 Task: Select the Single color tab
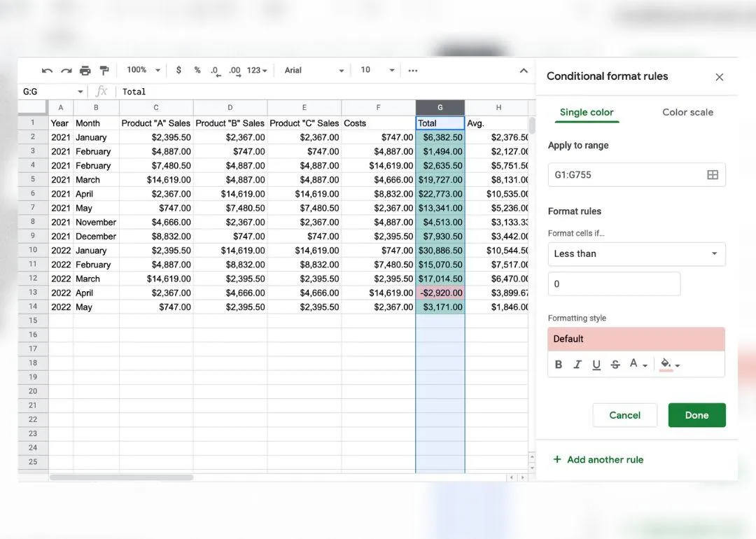click(x=587, y=112)
